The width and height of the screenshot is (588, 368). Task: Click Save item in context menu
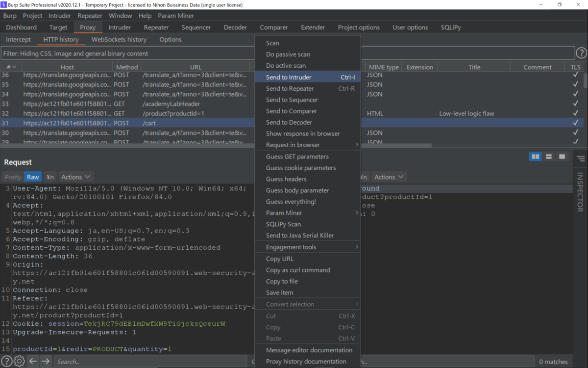[x=308, y=292]
